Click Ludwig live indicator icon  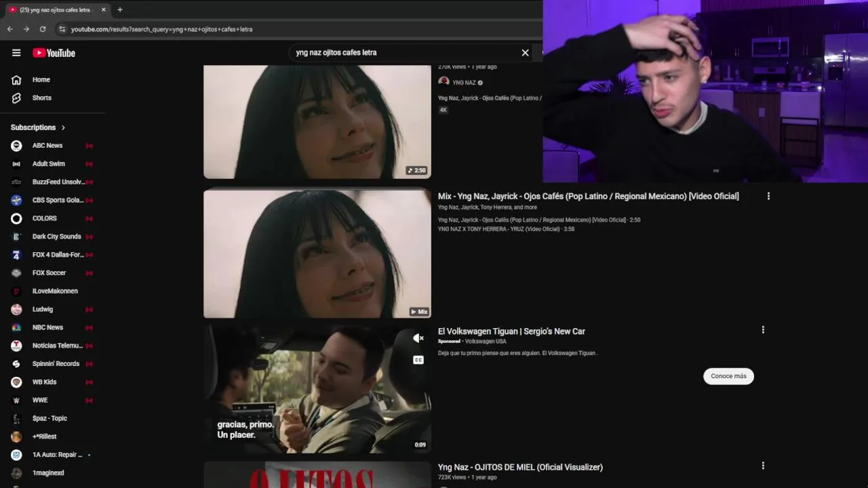click(x=89, y=310)
